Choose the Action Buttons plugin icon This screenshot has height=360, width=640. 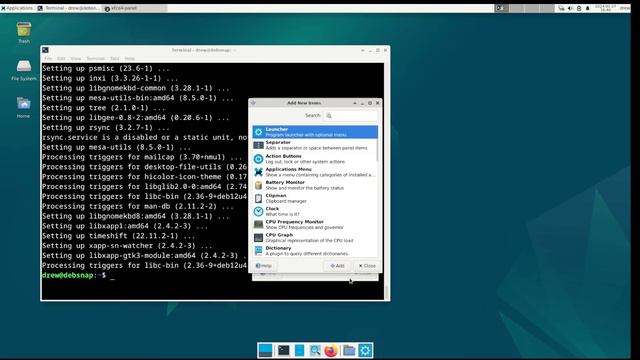coord(258,159)
